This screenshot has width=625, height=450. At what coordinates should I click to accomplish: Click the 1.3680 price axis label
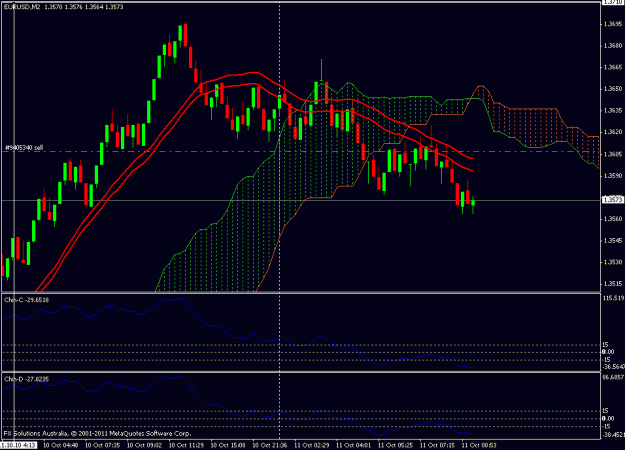(613, 45)
